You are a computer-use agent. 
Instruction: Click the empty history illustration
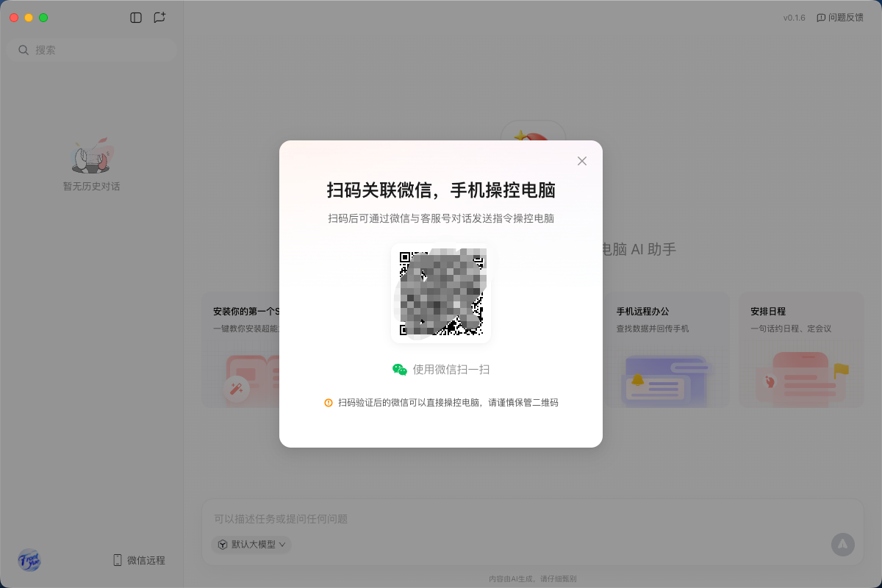coord(93,155)
